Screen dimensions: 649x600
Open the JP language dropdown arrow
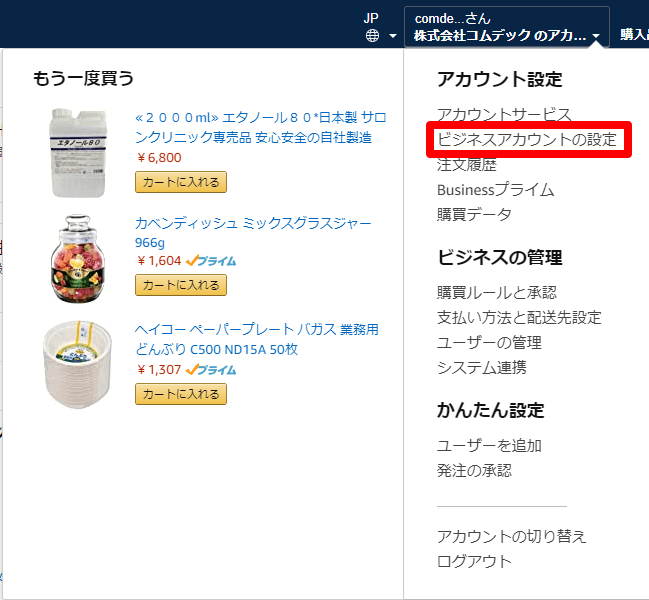(x=393, y=37)
